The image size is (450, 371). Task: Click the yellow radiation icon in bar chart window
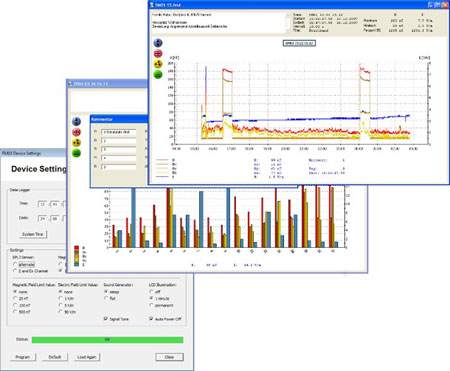point(77,143)
